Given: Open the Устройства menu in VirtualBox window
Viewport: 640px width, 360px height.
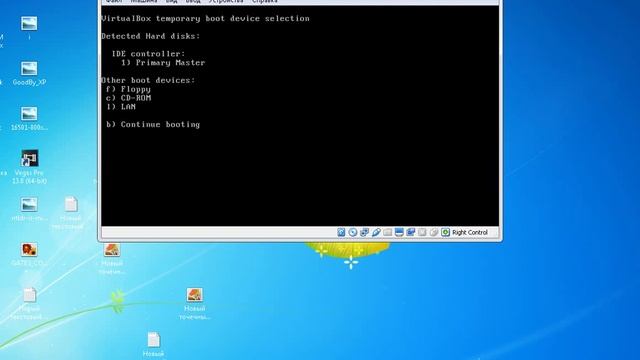Looking at the screenshot, I should 226,2.
